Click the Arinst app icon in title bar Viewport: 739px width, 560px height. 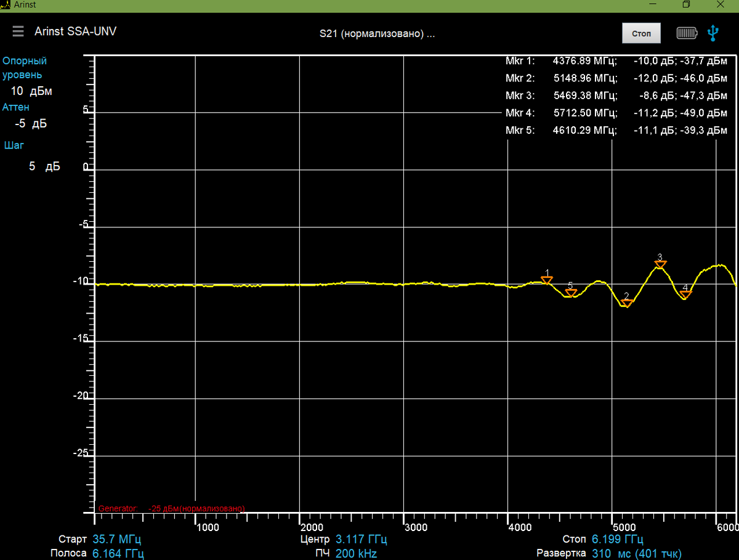tap(6, 5)
